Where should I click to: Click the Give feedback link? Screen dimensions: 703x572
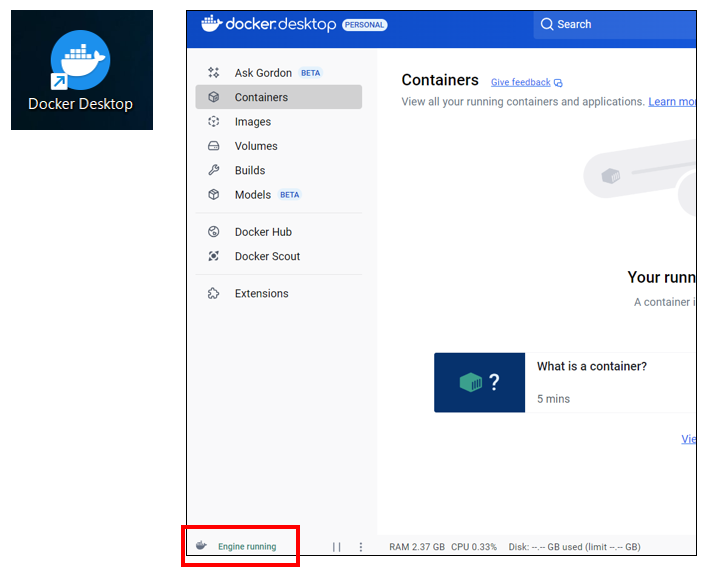[x=521, y=82]
